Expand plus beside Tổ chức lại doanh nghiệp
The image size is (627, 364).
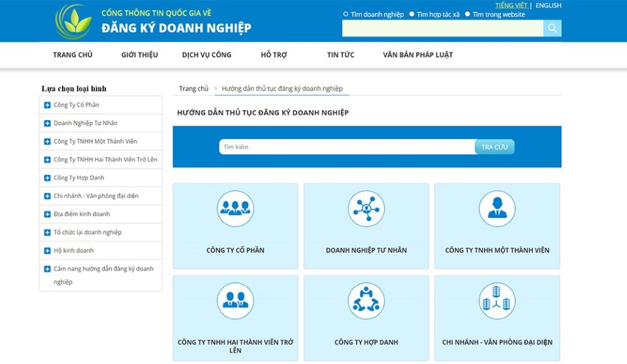47,232
